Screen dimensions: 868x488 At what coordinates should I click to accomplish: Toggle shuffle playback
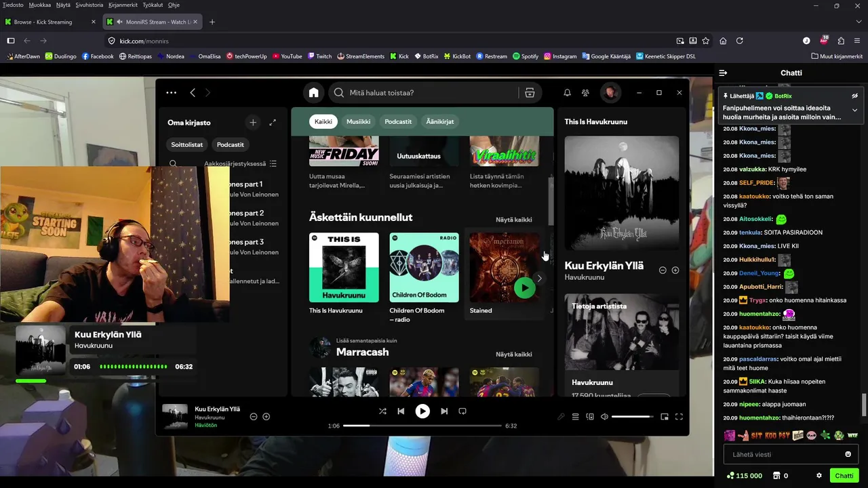pyautogui.click(x=382, y=411)
